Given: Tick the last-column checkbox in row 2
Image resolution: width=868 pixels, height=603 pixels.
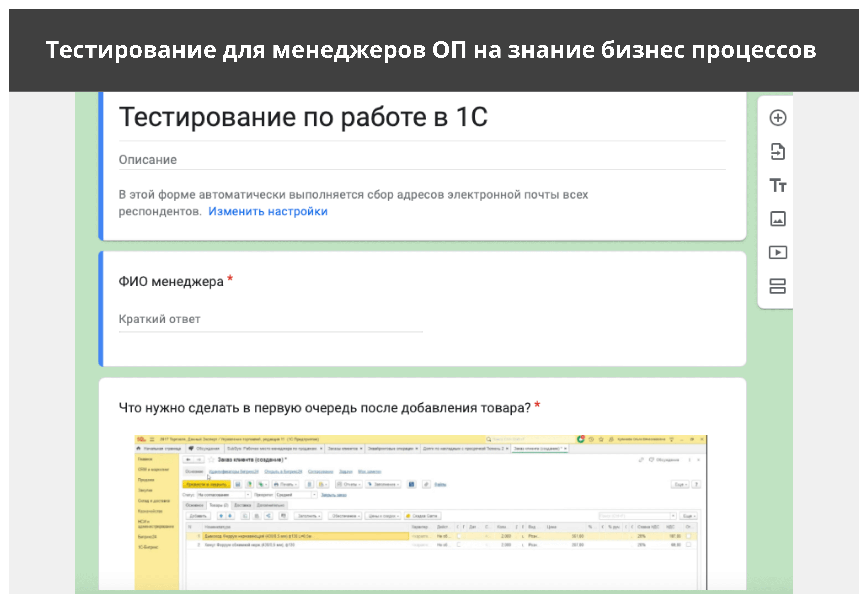Looking at the screenshot, I should coord(688,545).
